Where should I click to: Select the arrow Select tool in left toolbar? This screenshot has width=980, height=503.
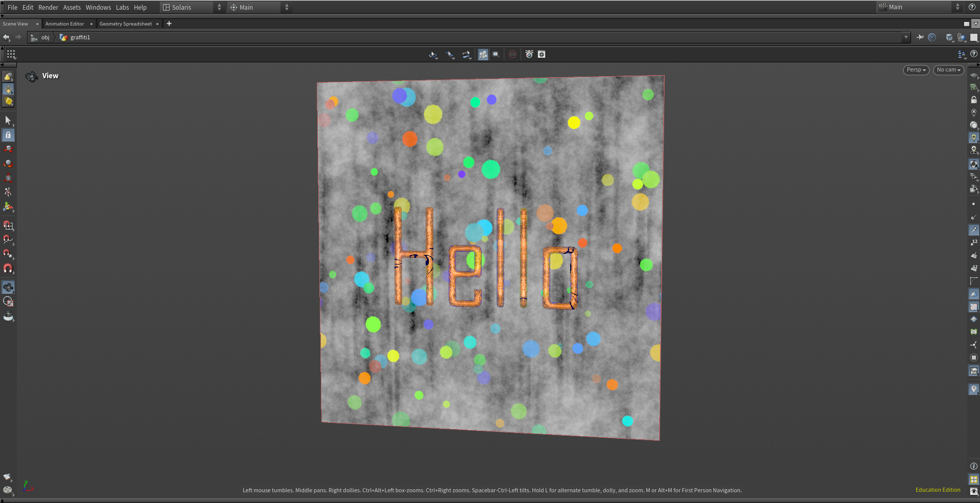point(8,121)
